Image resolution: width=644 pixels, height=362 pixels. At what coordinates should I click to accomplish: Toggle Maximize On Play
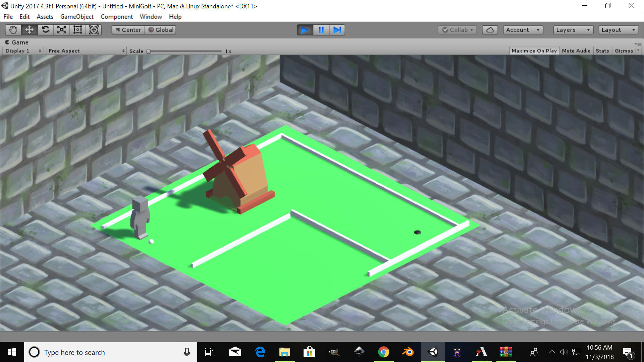point(534,51)
